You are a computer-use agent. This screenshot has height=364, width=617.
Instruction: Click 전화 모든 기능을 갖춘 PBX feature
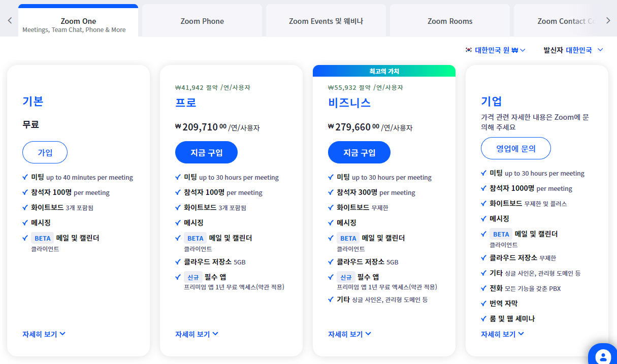click(x=525, y=288)
